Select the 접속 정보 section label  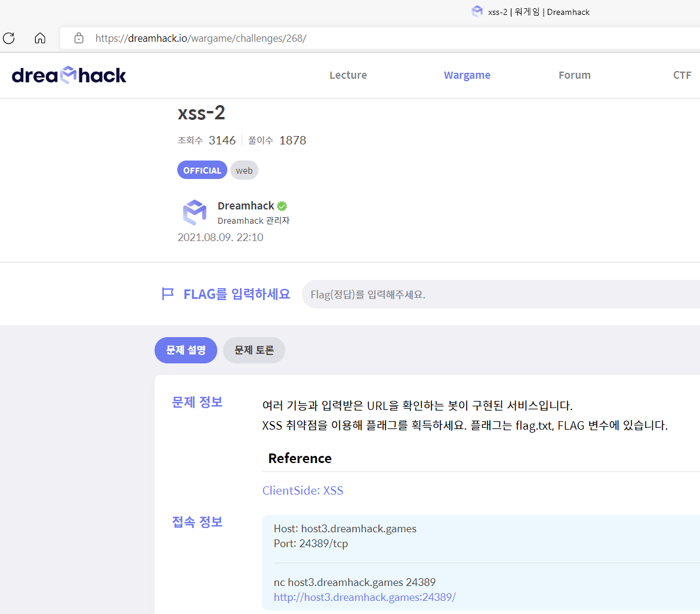197,522
